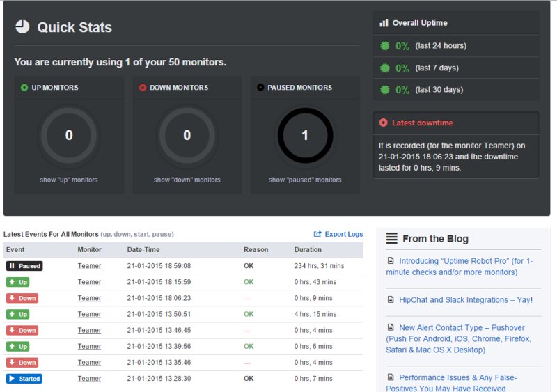Click the Export Logs share icon

pyautogui.click(x=317, y=234)
